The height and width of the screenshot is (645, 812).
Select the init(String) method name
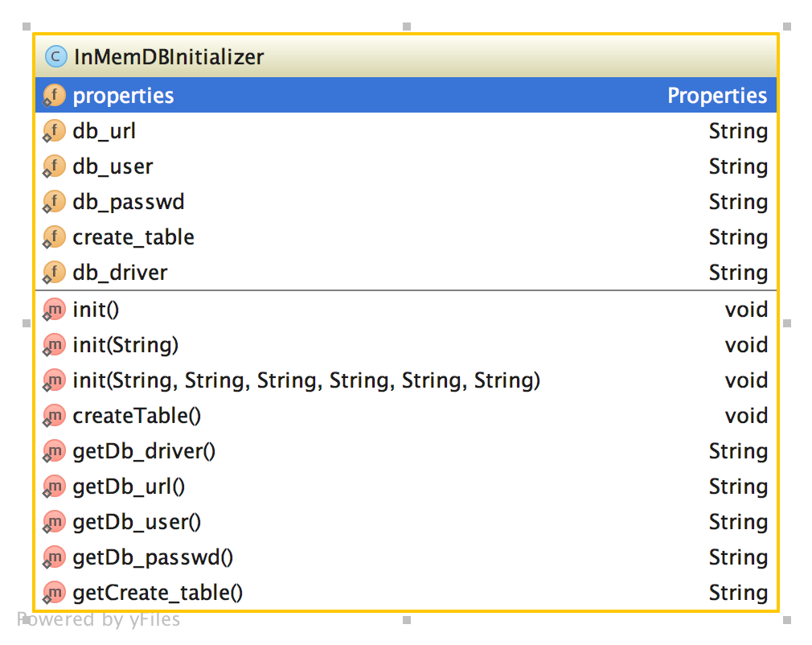click(126, 346)
